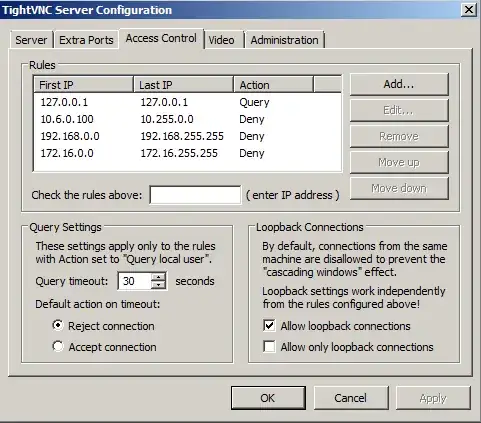Sort by First IP column header
Viewport: 481px width, 423px height.
(x=83, y=85)
